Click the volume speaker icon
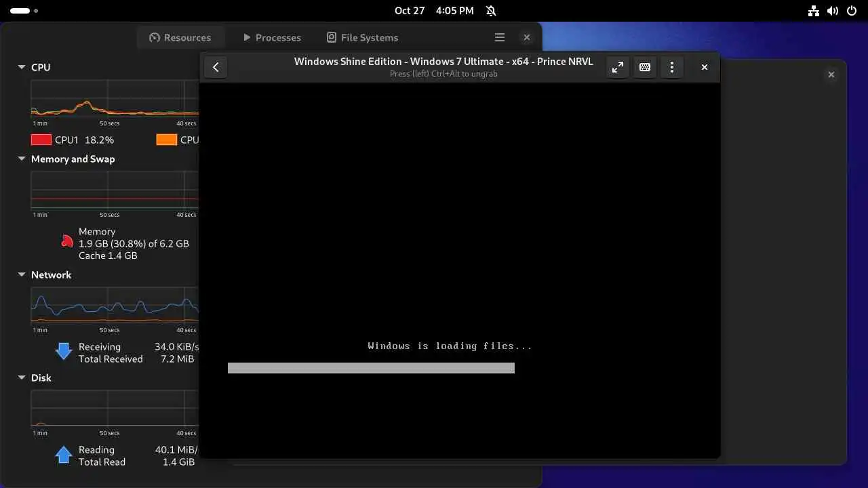 [x=833, y=11]
